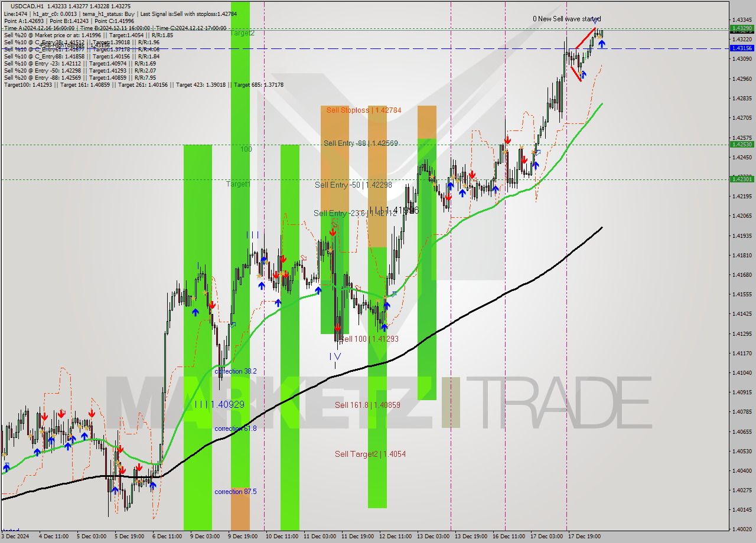The width and height of the screenshot is (756, 543).
Task: Click the 'Sell 161.8 | 1.40859' label
Action: [367, 405]
